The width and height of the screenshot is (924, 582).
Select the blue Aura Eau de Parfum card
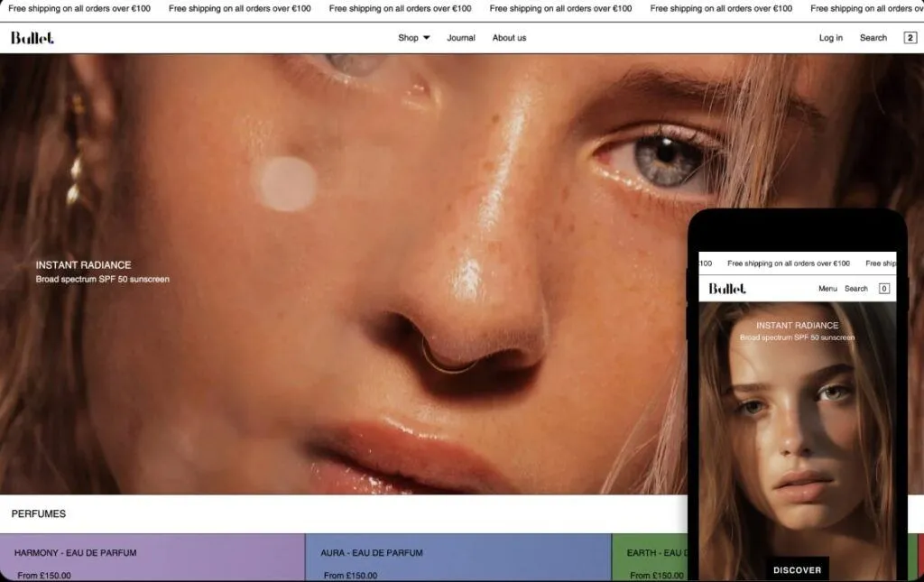click(x=458, y=558)
